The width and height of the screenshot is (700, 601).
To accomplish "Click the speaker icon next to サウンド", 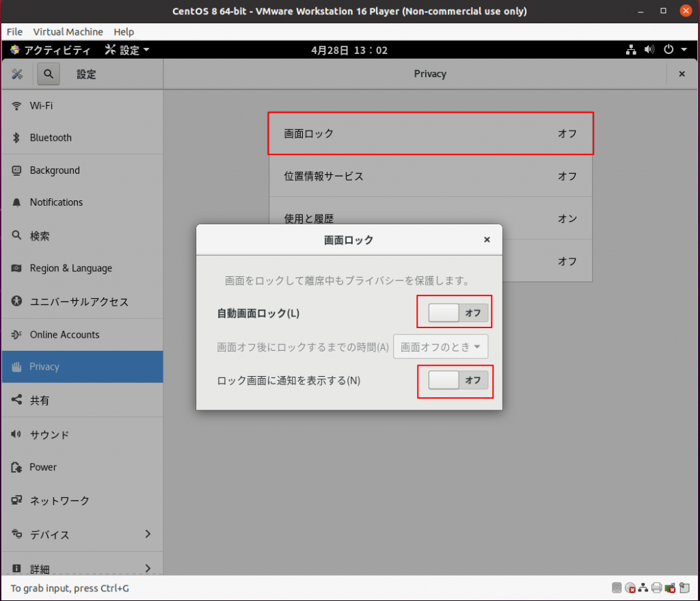I will point(16,435).
